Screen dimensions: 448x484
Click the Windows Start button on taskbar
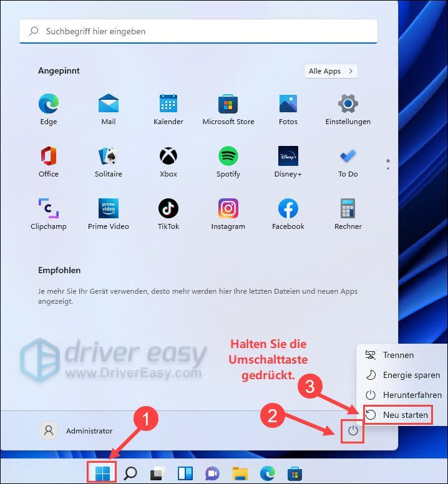coord(102,473)
